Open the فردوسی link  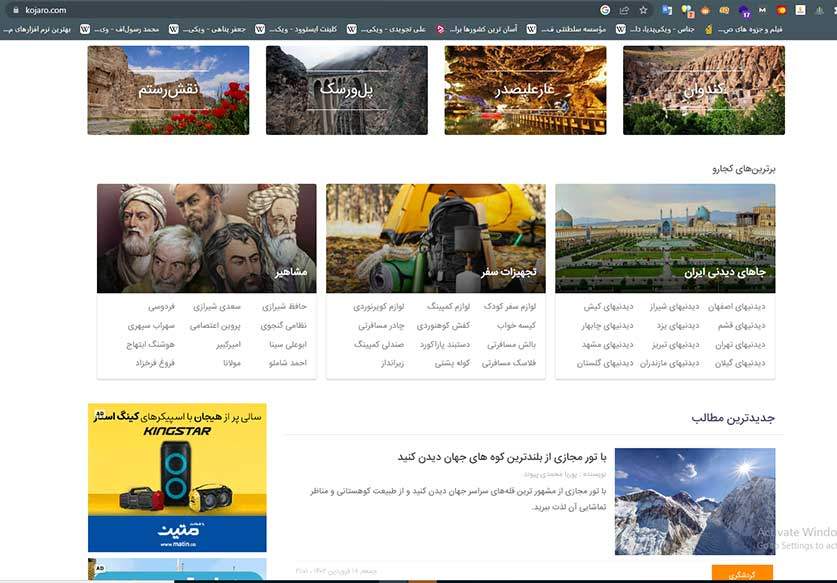coord(161,306)
